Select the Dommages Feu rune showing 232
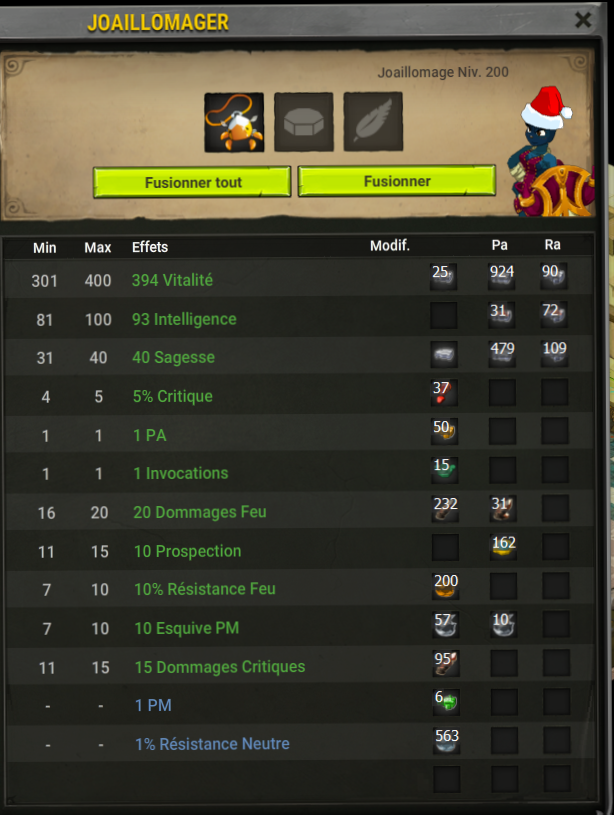Viewport: 614px width, 815px height. click(445, 509)
